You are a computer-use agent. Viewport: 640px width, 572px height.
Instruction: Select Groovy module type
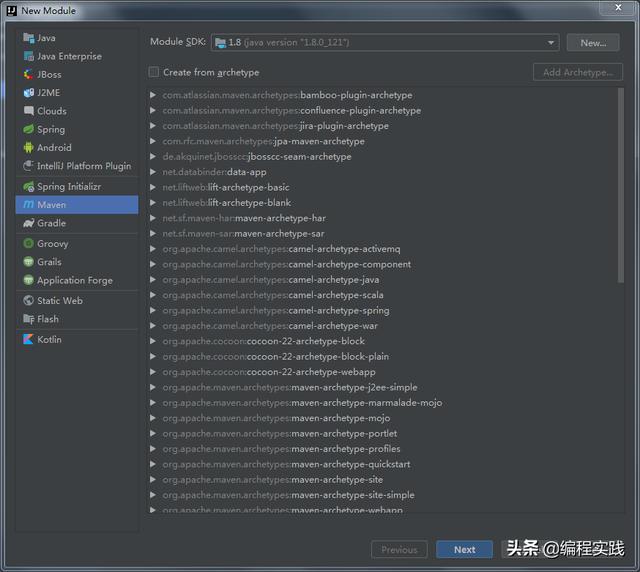77,243
